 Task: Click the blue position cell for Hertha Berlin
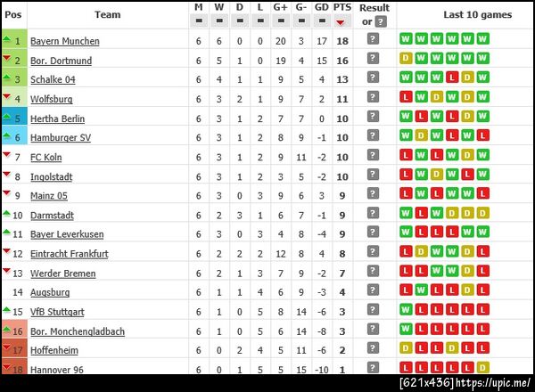13,118
